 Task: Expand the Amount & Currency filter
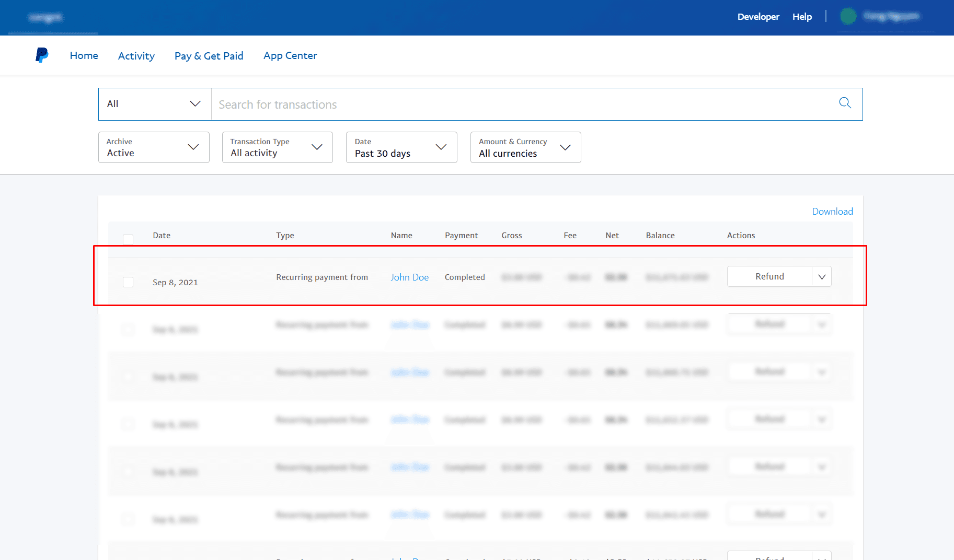tap(525, 147)
